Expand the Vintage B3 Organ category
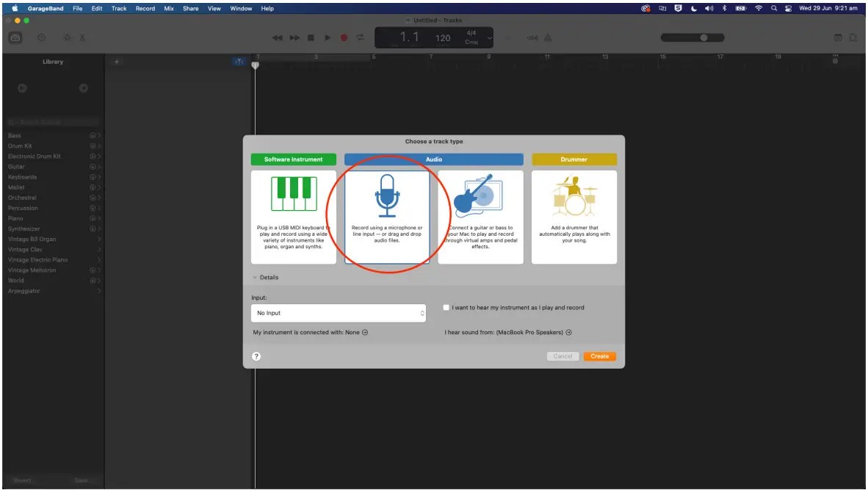 pos(99,239)
